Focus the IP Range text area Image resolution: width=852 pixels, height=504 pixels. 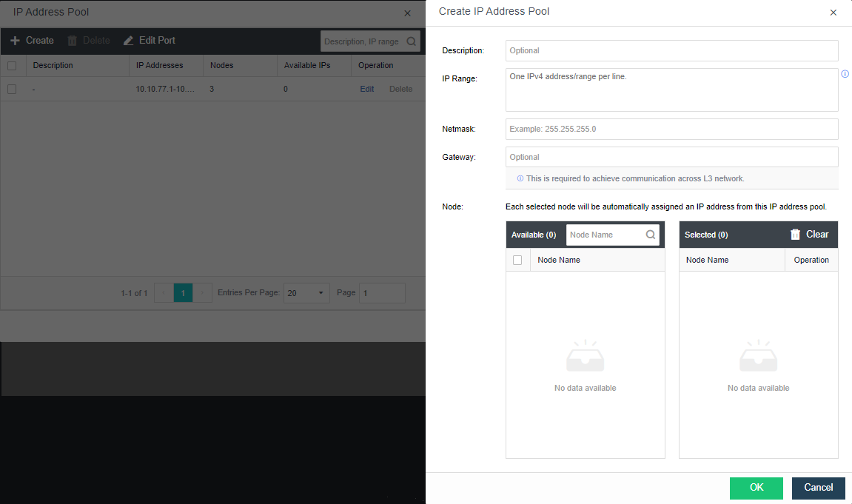coord(671,90)
